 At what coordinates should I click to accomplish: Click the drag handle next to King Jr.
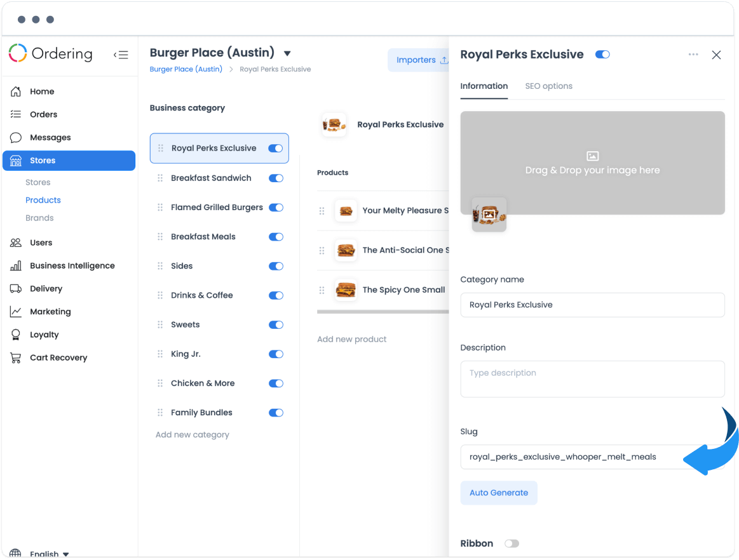pyautogui.click(x=160, y=354)
